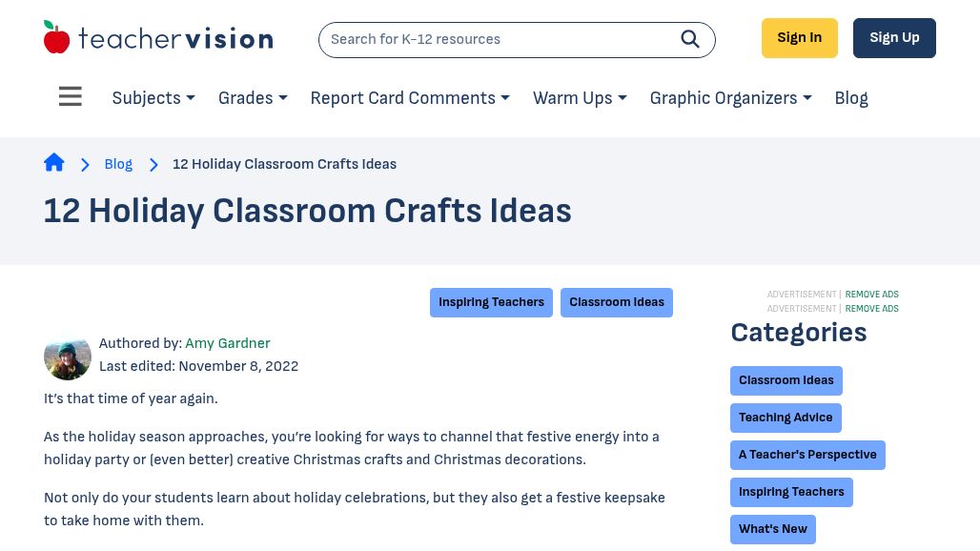Screen dimensions: 980x551
Task: Open the Warm Ups dropdown
Action: [x=580, y=98]
